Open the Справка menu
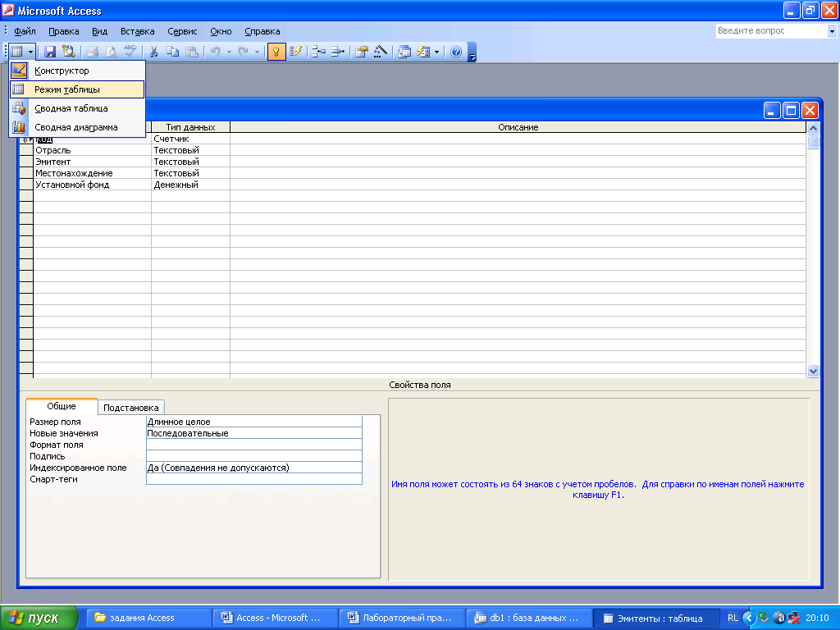 (x=262, y=31)
